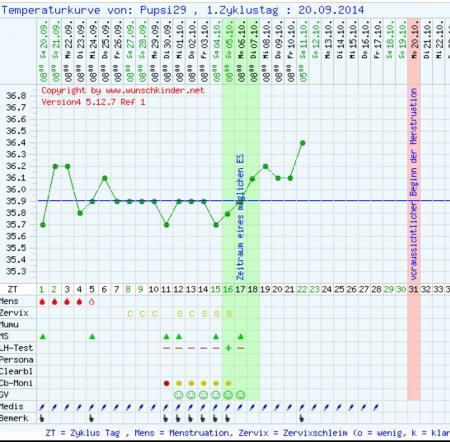Open the Bemerk note hand on cycle day 1
This screenshot has height=442, width=450.
[42, 418]
